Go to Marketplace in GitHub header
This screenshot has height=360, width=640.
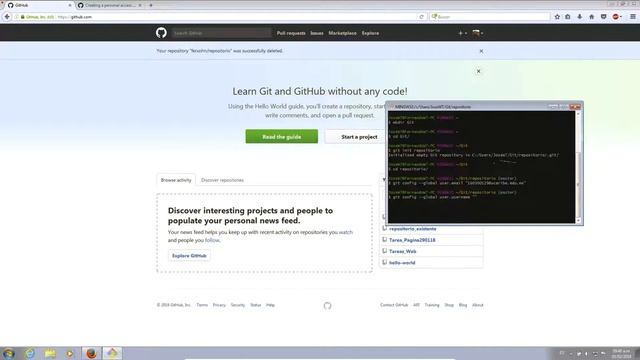tap(342, 33)
